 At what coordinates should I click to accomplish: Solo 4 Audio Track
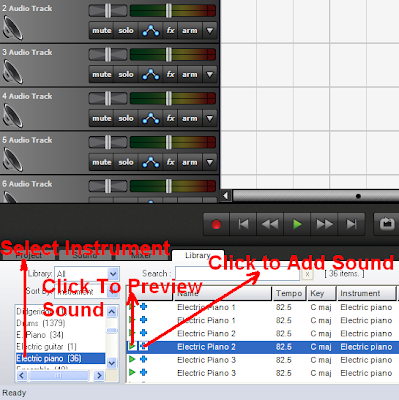(126, 119)
